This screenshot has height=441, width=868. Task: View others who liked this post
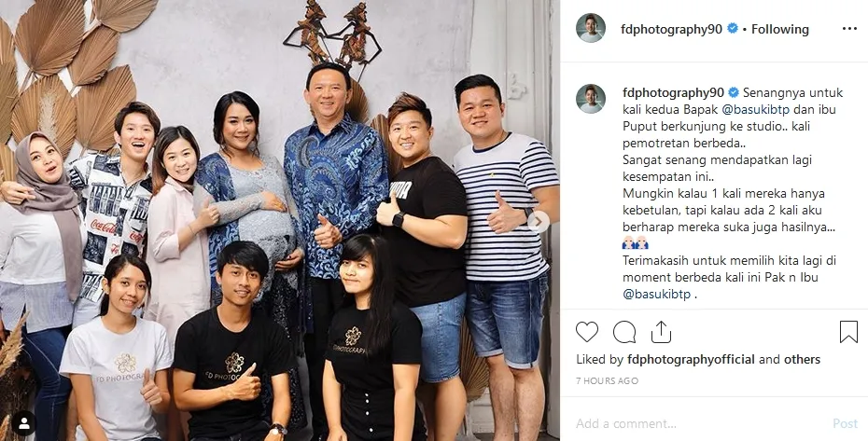tap(802, 360)
